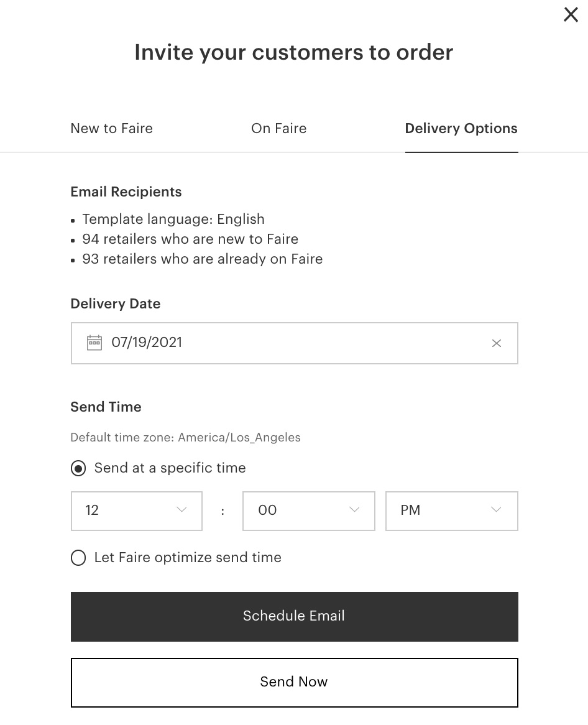Viewport: 588px width, 725px height.
Task: Enable 'Let Faire optimize send time'
Action: pyautogui.click(x=78, y=558)
